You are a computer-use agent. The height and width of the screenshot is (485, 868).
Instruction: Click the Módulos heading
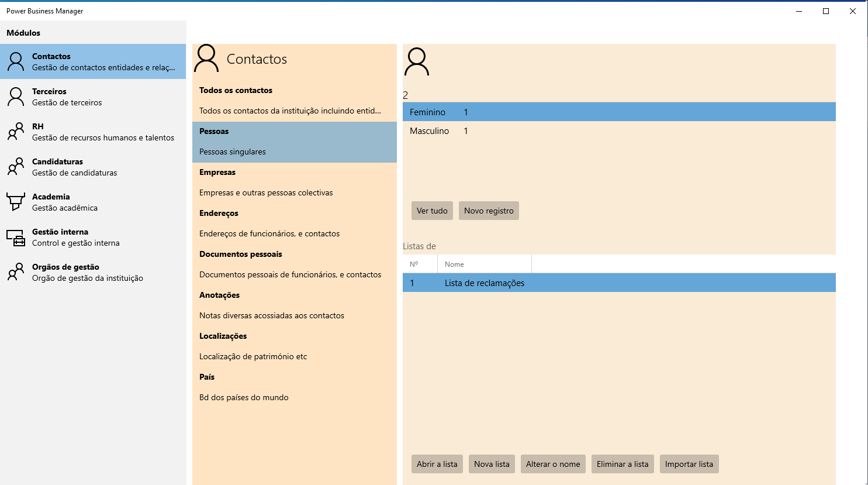(23, 33)
